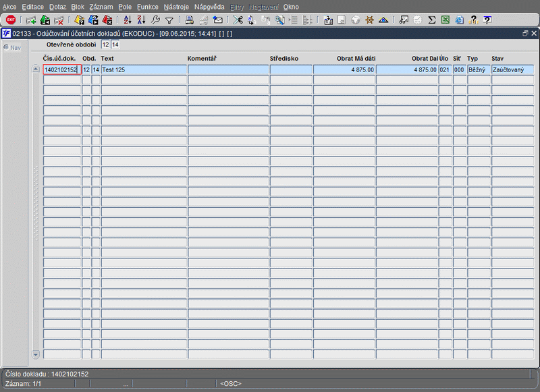Click the question mark with keys icon
The image size is (540, 392).
474,20
